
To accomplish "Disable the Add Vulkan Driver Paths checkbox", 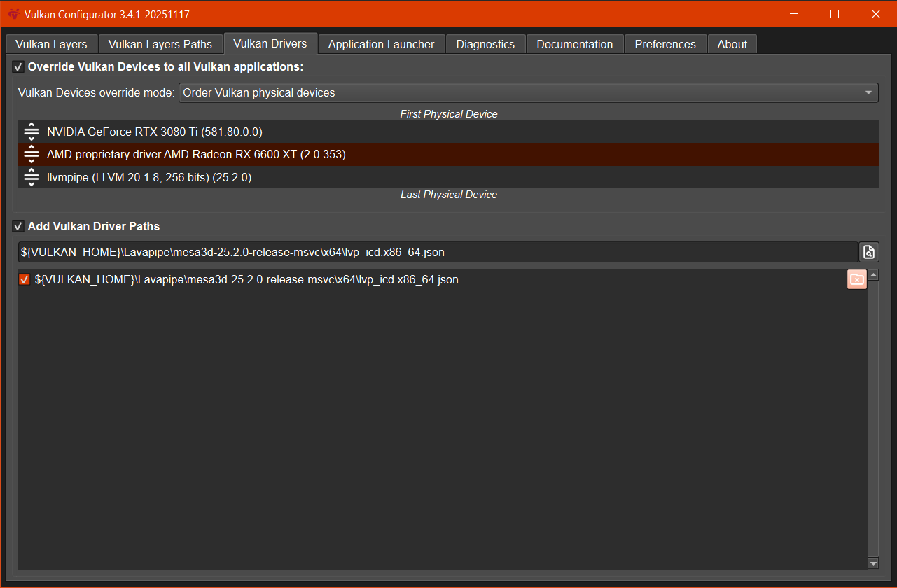I will [x=18, y=227].
